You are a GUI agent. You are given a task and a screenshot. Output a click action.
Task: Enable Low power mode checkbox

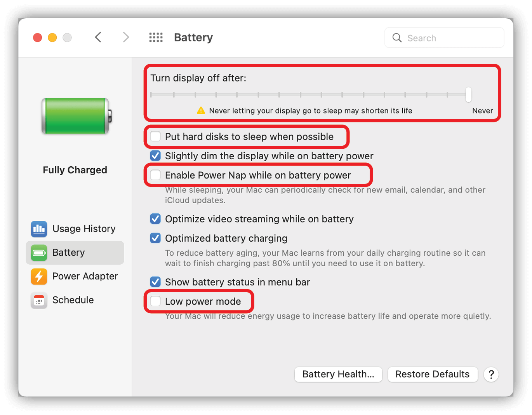click(155, 301)
